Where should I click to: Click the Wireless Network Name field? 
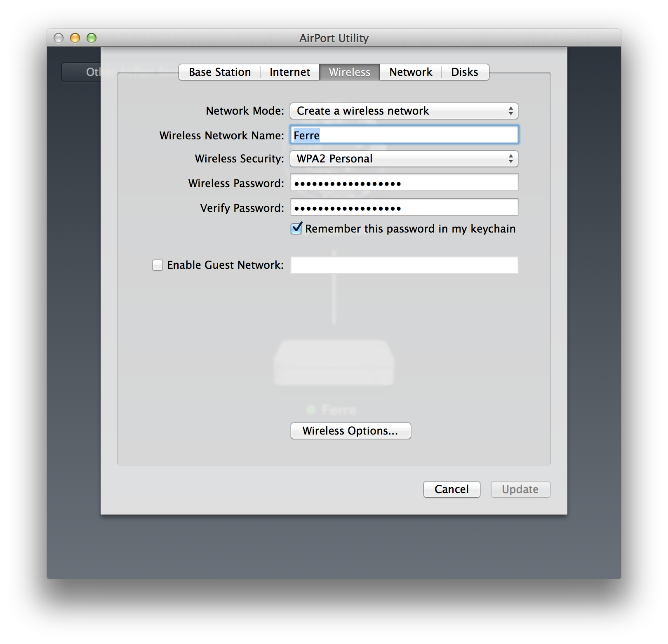pyautogui.click(x=404, y=135)
